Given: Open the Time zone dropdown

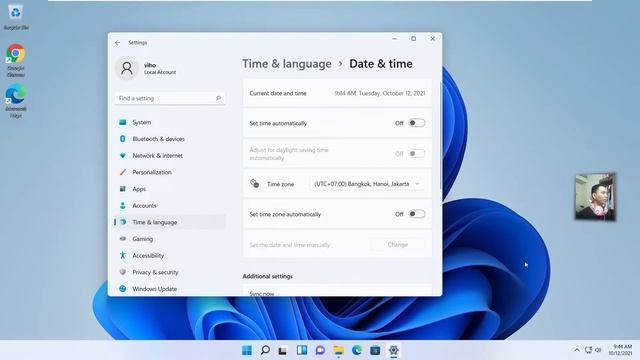Looking at the screenshot, I should tap(367, 184).
